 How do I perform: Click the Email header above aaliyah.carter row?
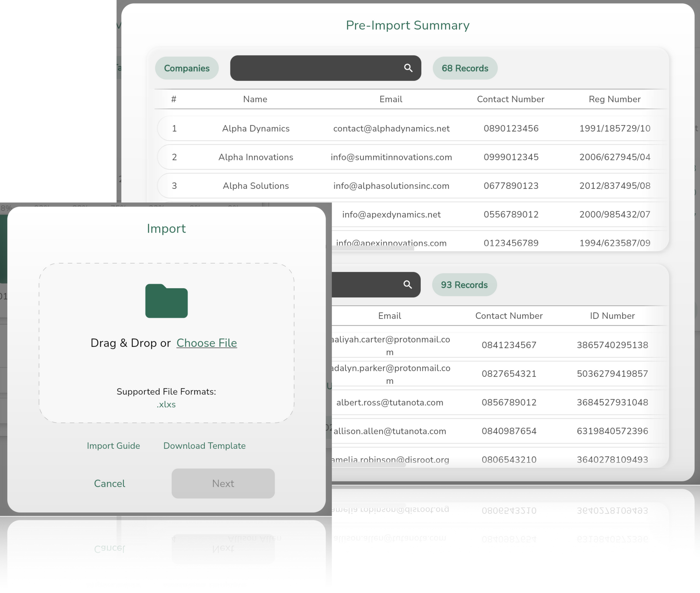pyautogui.click(x=389, y=316)
